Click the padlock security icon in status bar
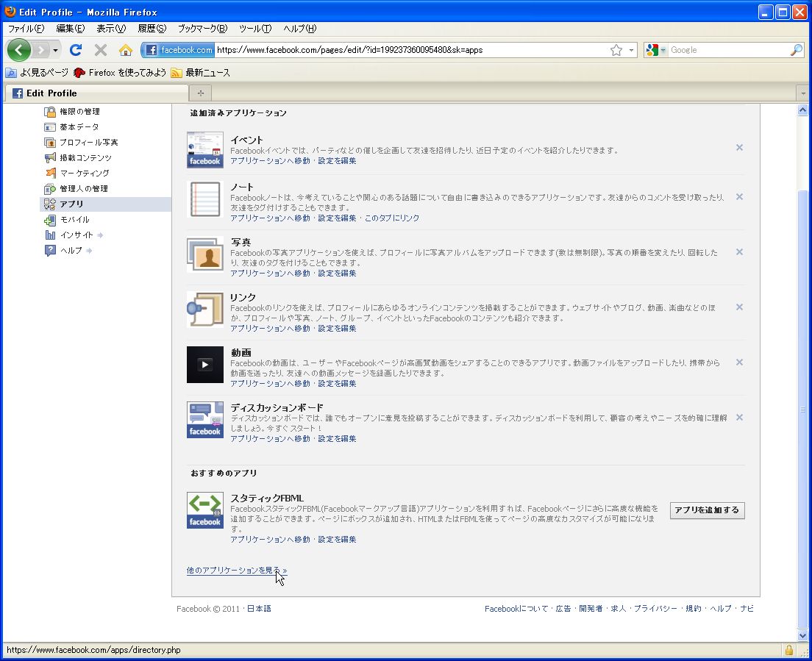The width and height of the screenshot is (812, 661). pyautogui.click(x=788, y=650)
